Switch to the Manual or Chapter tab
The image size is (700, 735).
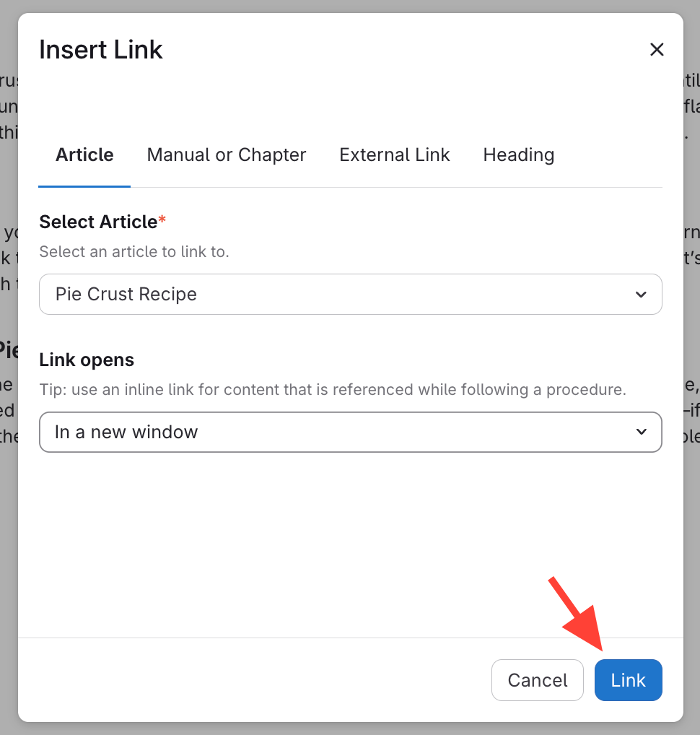227,155
